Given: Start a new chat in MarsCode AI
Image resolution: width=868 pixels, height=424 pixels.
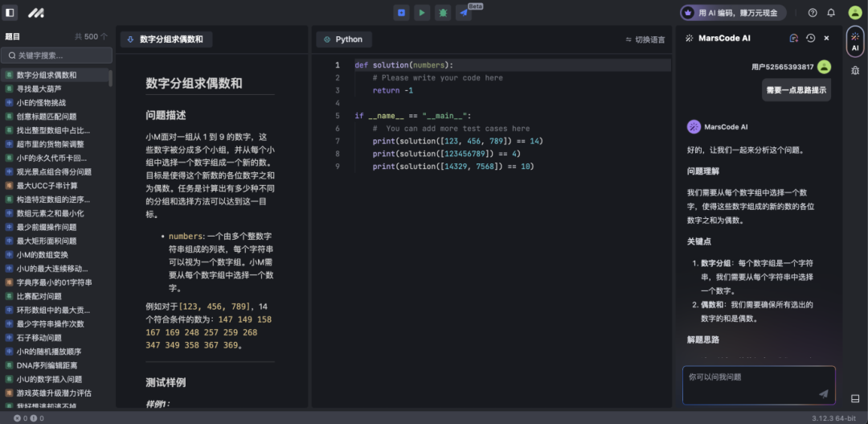Looking at the screenshot, I should [794, 39].
